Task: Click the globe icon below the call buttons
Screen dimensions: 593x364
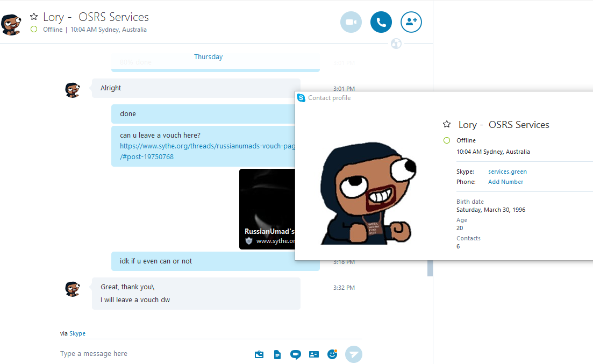Action: click(396, 44)
